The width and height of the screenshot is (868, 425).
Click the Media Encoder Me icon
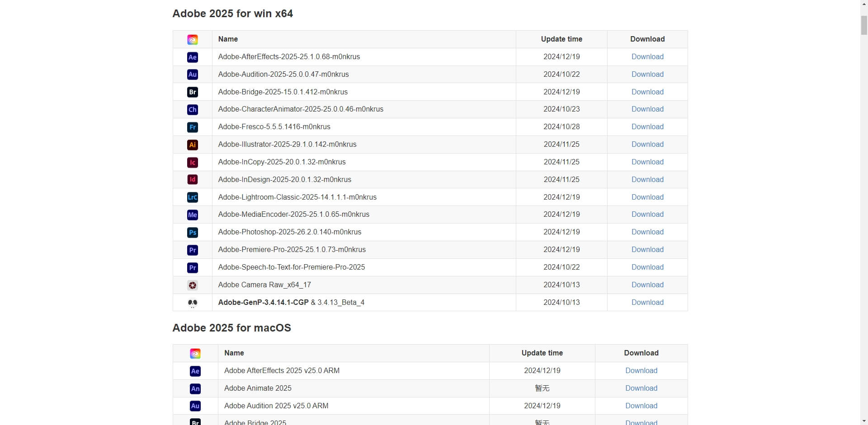[x=192, y=215]
